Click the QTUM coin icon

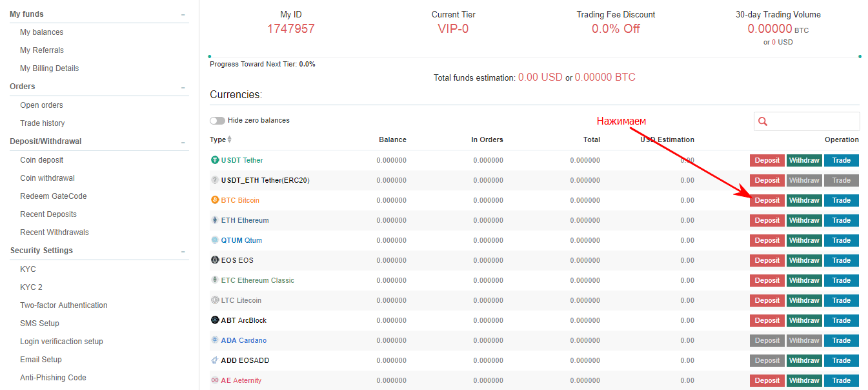point(215,240)
